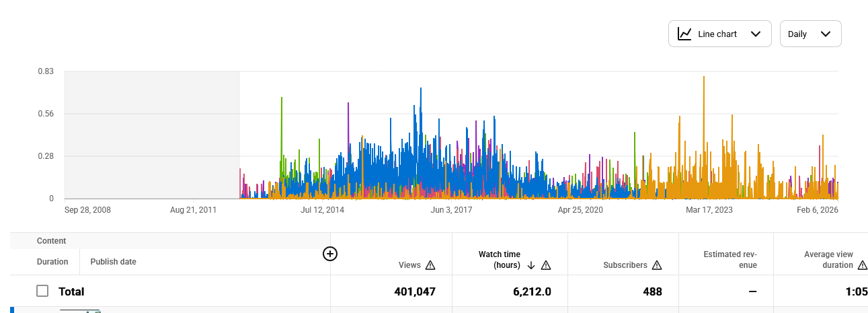The image size is (868, 313).
Task: Click the sort arrow next to Watch time
Action: click(531, 265)
